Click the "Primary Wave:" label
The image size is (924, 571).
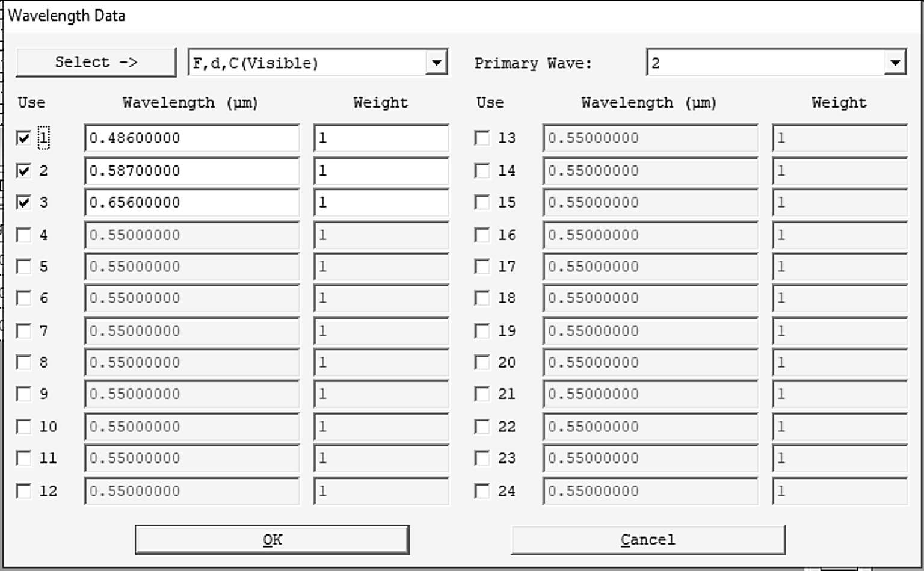tap(533, 63)
